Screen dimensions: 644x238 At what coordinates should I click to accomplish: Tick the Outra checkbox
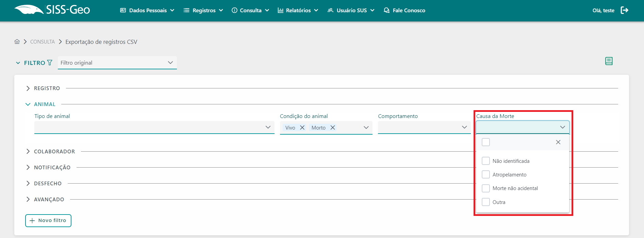click(486, 202)
